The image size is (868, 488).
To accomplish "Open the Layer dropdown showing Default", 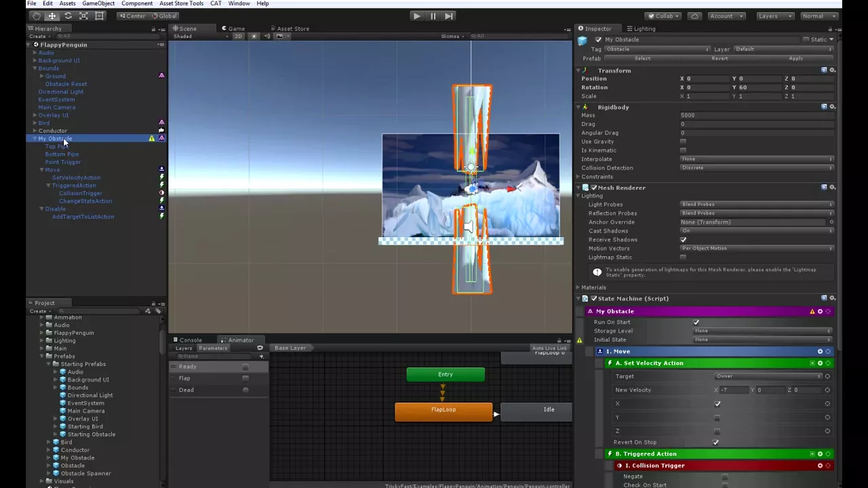I will (783, 49).
